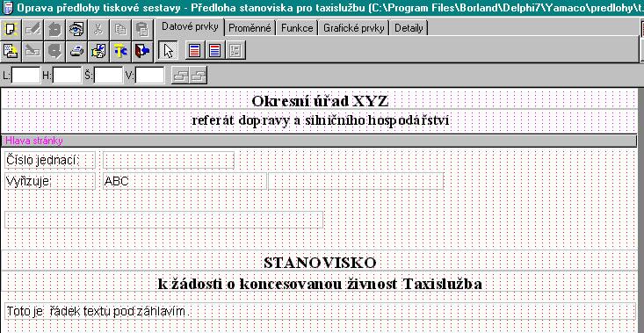
Task: Select the 'Vyřizuje:' label field
Action: 50,181
